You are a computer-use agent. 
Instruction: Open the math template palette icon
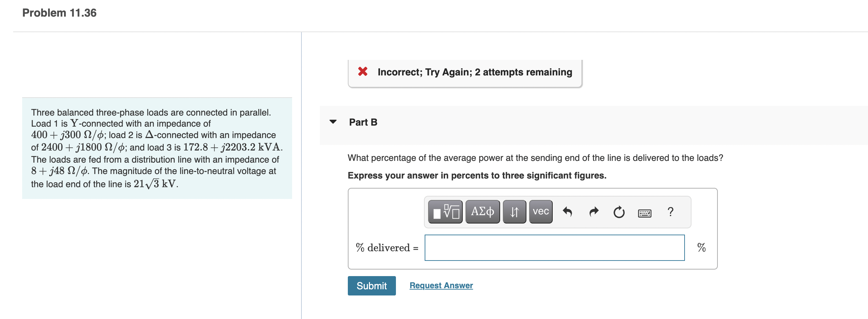[x=445, y=211]
